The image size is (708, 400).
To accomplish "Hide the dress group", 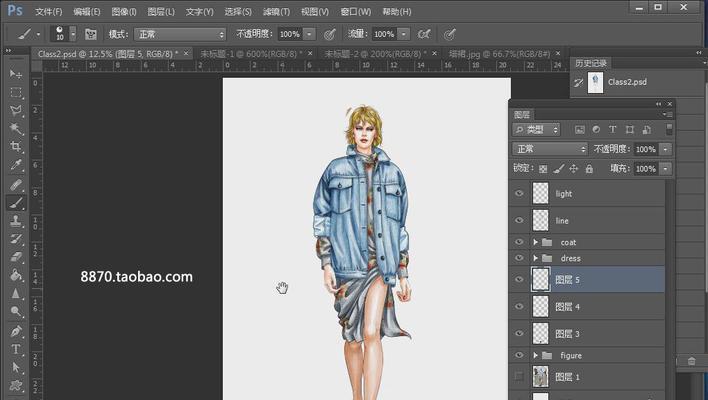I will [x=519, y=258].
